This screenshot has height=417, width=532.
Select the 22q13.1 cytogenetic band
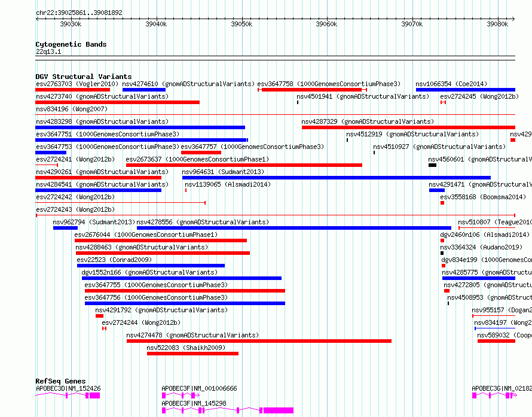[x=48, y=52]
